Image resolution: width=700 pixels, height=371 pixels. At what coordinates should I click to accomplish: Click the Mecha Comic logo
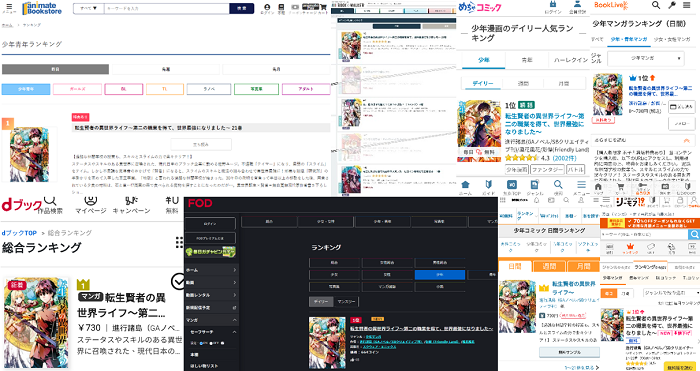pyautogui.click(x=479, y=7)
